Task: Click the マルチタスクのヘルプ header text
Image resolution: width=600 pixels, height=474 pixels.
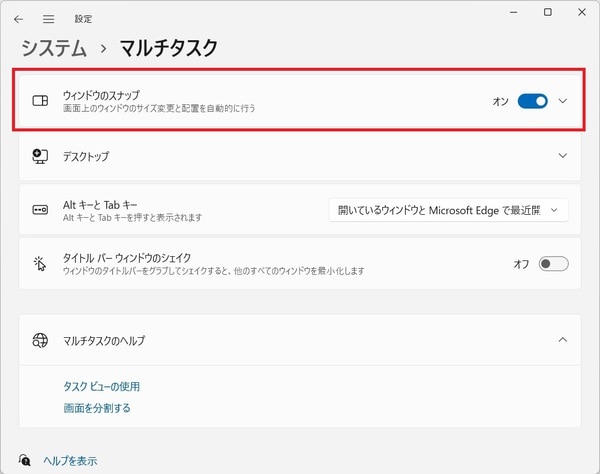Action: click(104, 340)
